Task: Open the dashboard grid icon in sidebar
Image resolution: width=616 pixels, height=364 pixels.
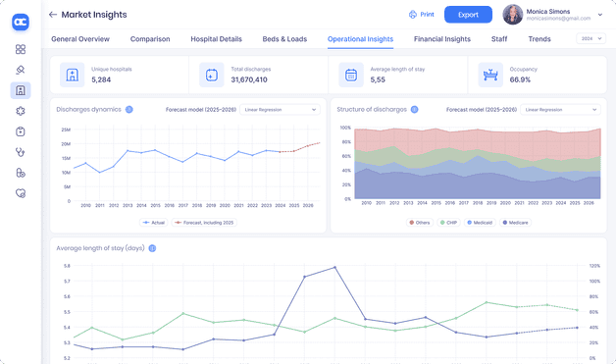Action: [x=21, y=49]
